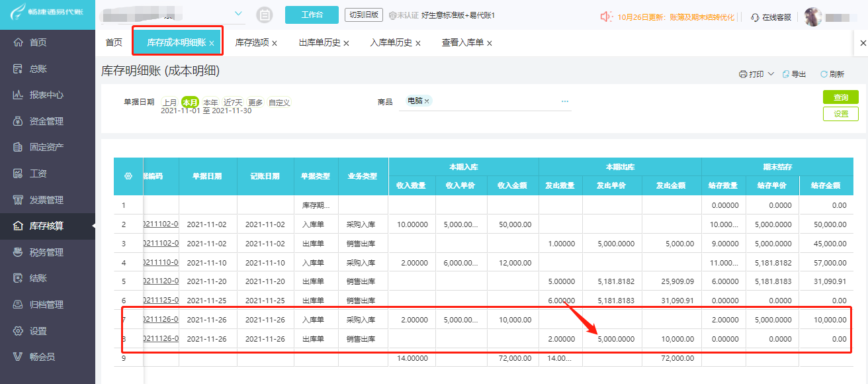
Task: Open 首页 in the left sidebar
Action: pyautogui.click(x=38, y=42)
